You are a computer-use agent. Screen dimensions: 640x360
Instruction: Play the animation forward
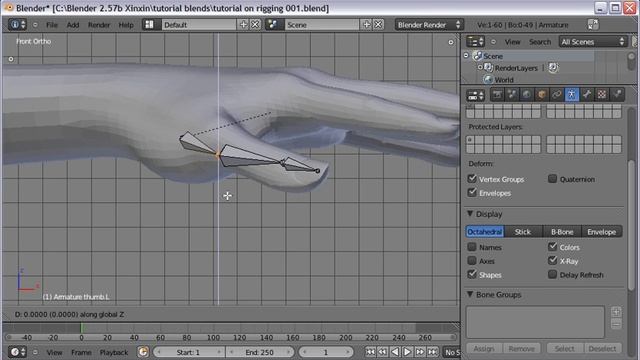point(407,352)
